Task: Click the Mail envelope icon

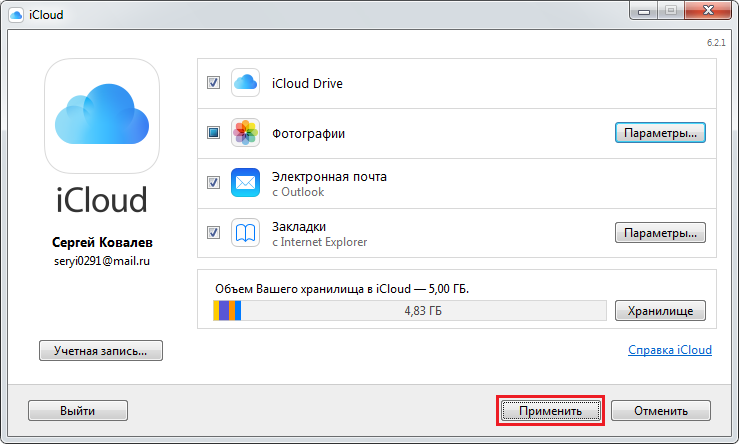Action: [x=245, y=182]
